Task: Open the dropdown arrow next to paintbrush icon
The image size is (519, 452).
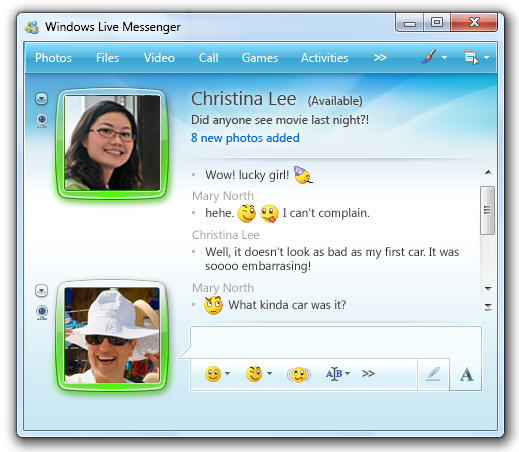Action: tap(445, 57)
